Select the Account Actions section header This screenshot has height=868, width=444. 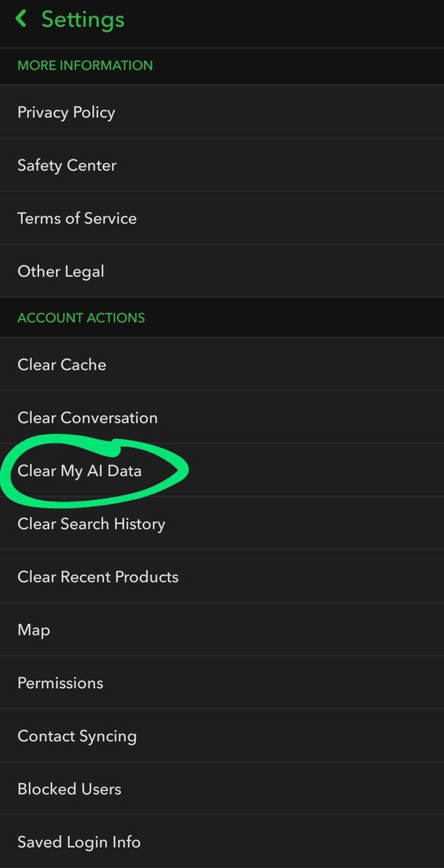coord(80,317)
